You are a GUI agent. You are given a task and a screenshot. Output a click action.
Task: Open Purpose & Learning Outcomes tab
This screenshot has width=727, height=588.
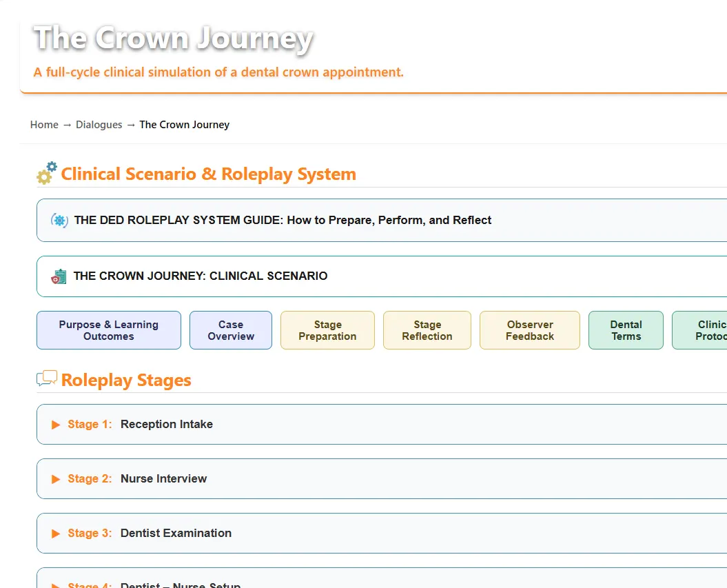click(x=109, y=330)
